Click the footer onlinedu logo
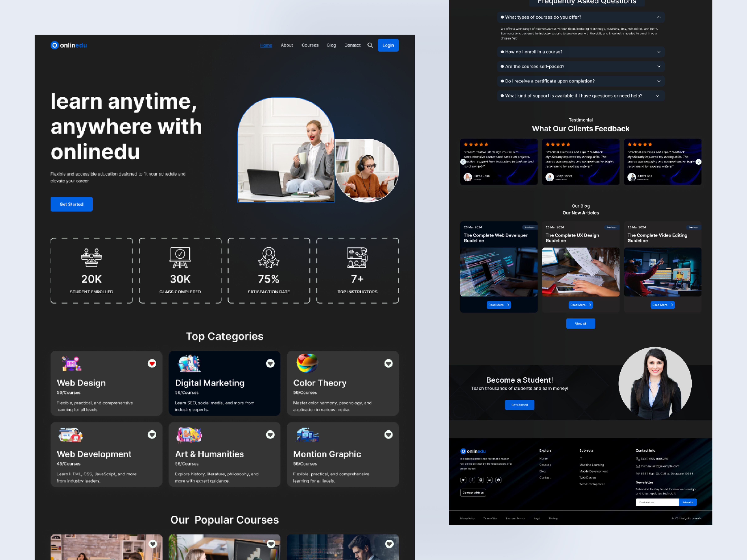 tap(473, 451)
